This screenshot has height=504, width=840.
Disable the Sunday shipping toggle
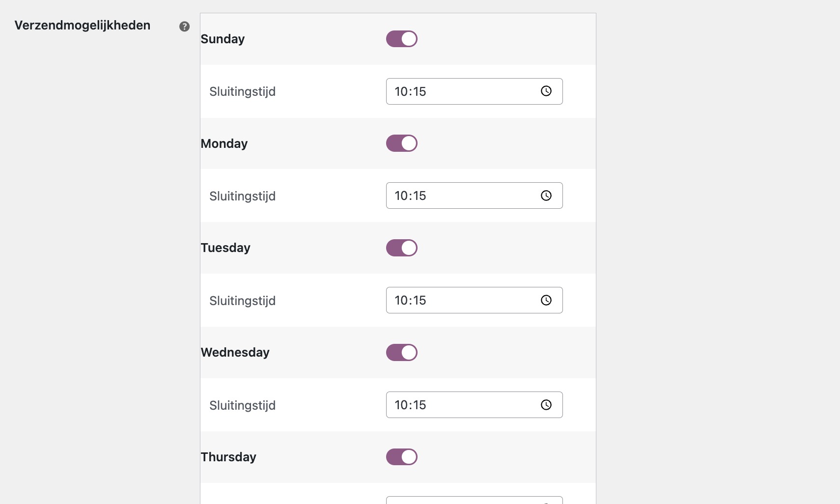[401, 38]
